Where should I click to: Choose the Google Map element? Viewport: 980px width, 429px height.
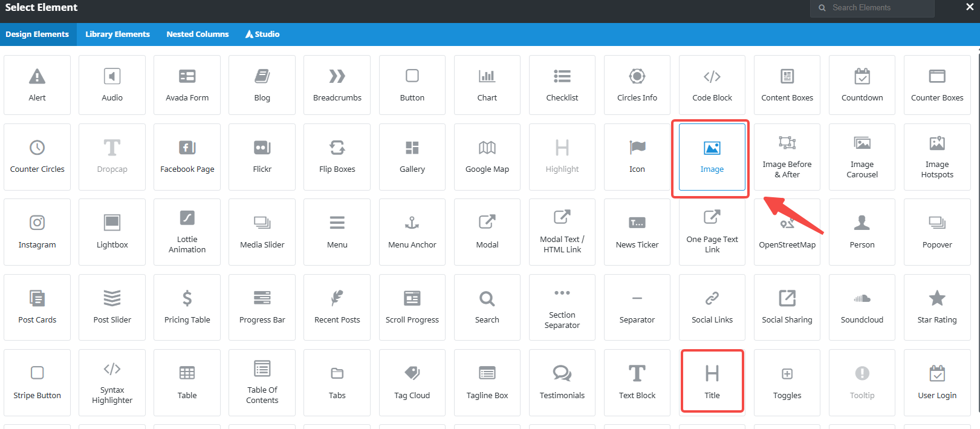coord(487,157)
